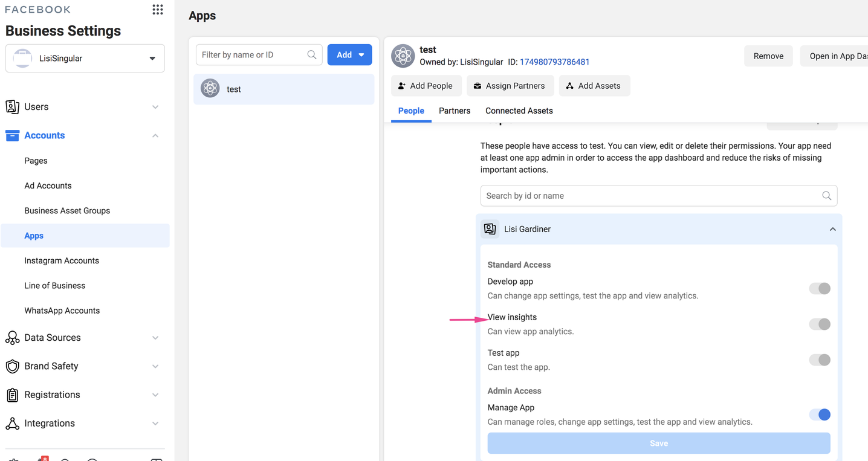Open Instagram Accounts in the sidebar
This screenshot has height=461, width=868.
[62, 260]
